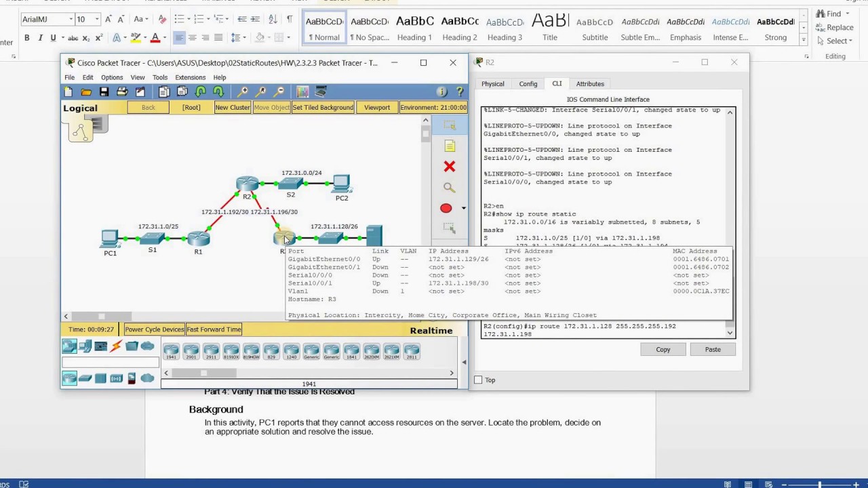Screen dimensions: 868x488
Task: Click the Power Cycle Devices button
Action: (x=154, y=329)
